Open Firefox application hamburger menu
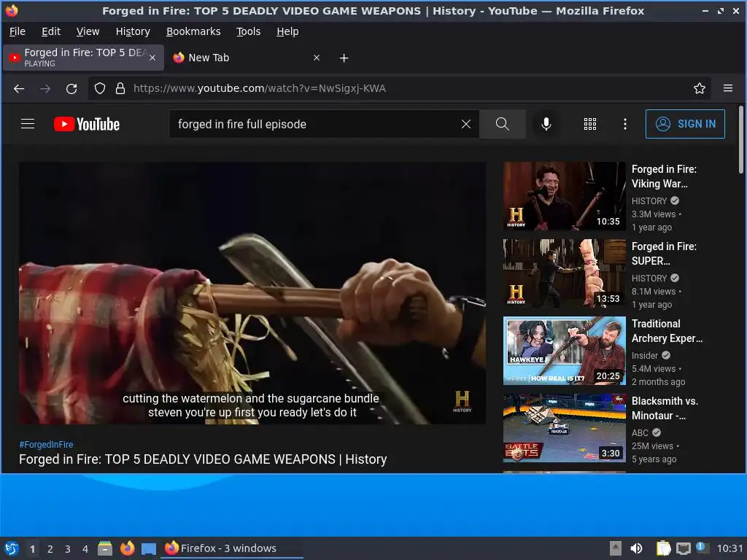This screenshot has width=747, height=560. [x=728, y=88]
